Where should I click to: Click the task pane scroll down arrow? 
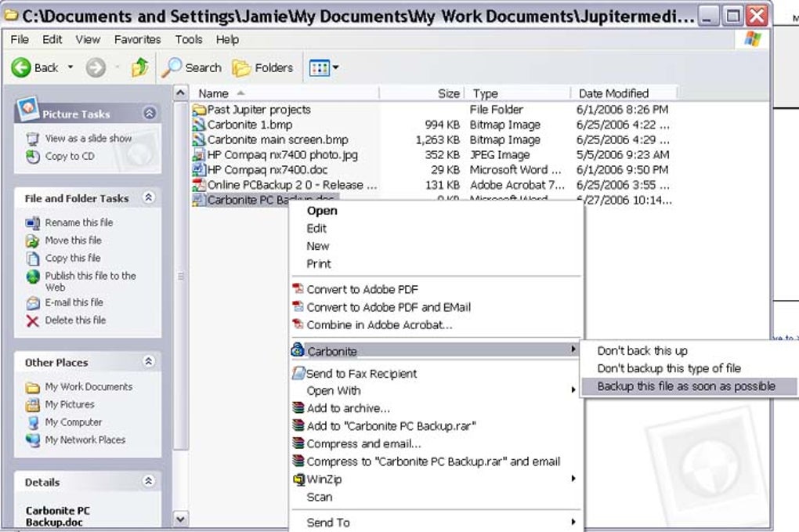point(180,519)
